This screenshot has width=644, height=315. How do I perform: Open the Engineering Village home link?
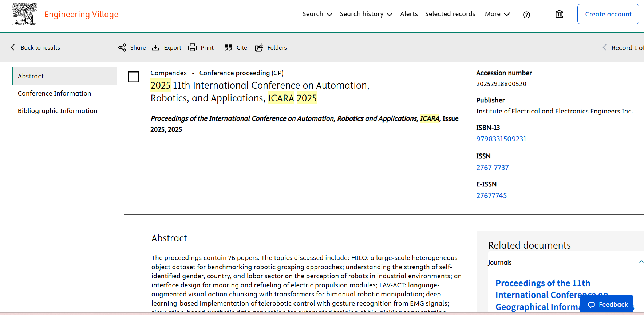[81, 14]
